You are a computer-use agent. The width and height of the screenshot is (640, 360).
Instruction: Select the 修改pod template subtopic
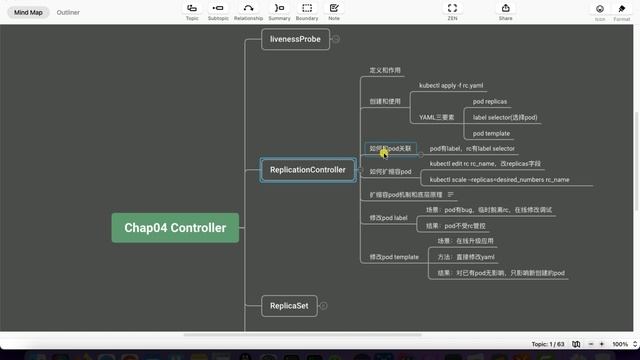(394, 257)
